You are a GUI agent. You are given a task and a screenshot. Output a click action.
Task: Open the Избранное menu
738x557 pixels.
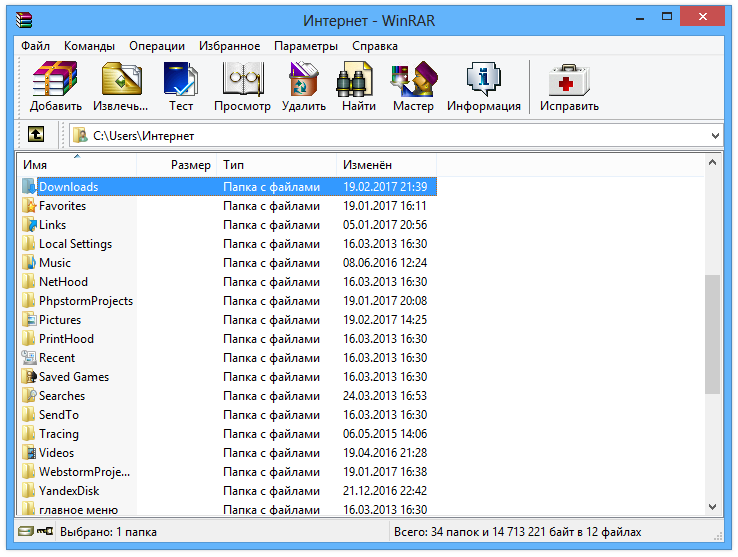(x=229, y=46)
